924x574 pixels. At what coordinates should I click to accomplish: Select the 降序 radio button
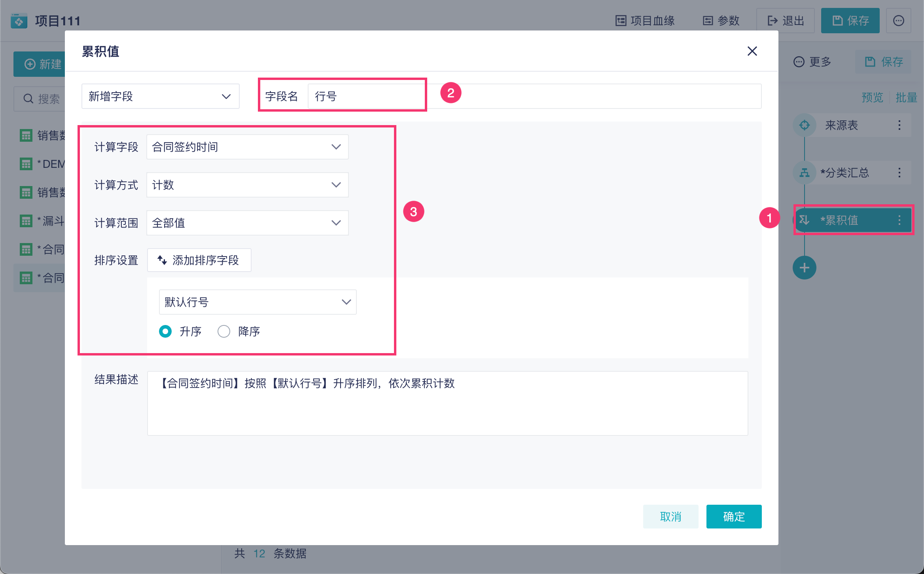click(x=224, y=331)
